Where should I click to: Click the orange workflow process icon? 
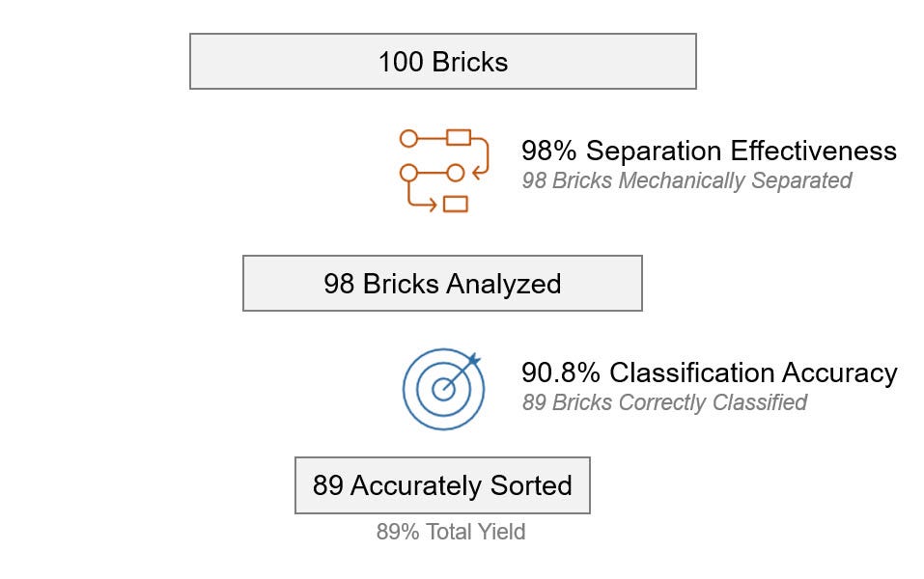pyautogui.click(x=444, y=171)
